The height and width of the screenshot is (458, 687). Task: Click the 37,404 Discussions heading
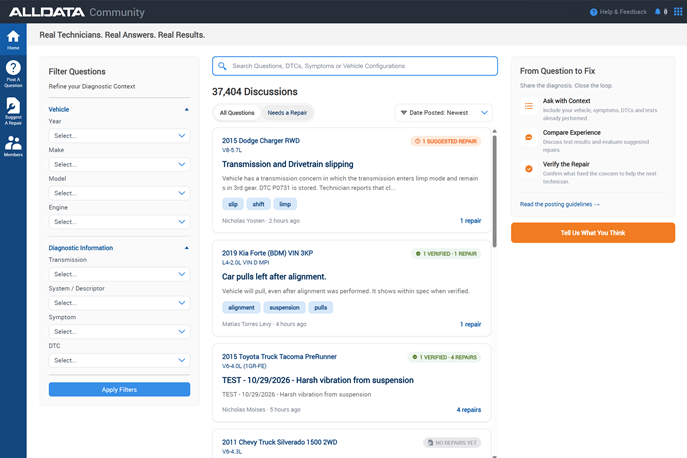[x=255, y=92]
